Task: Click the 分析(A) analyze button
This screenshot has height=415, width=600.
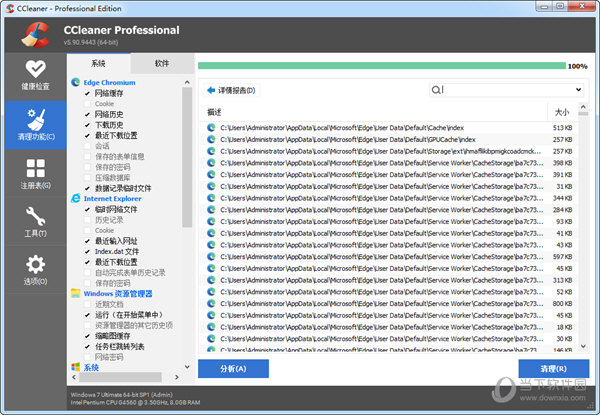Action: tap(233, 369)
